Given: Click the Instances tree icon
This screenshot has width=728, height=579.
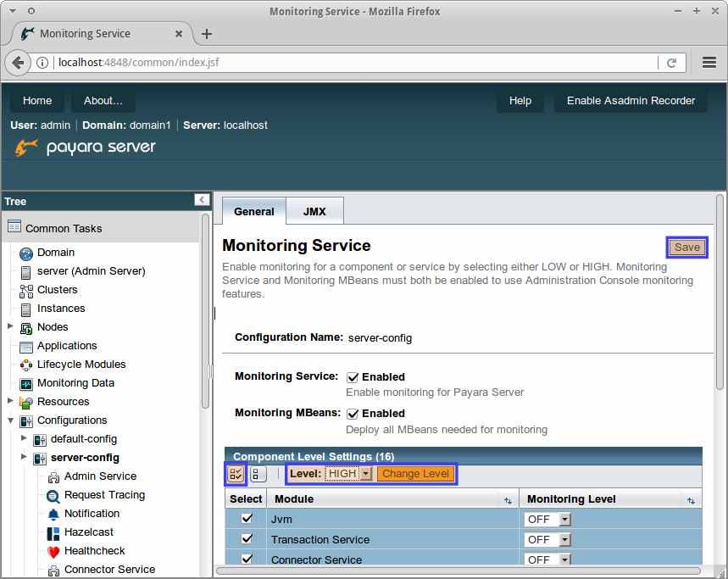Looking at the screenshot, I should pos(26,309).
